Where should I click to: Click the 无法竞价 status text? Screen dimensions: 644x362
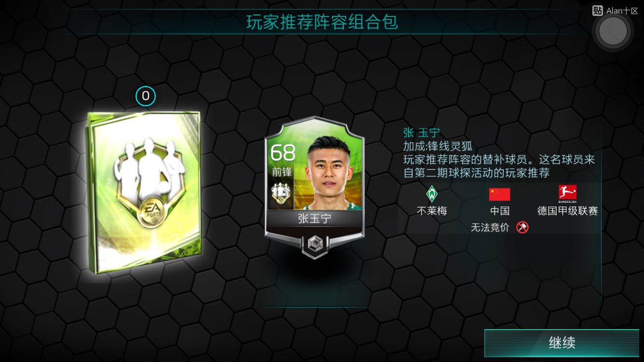[x=490, y=227]
